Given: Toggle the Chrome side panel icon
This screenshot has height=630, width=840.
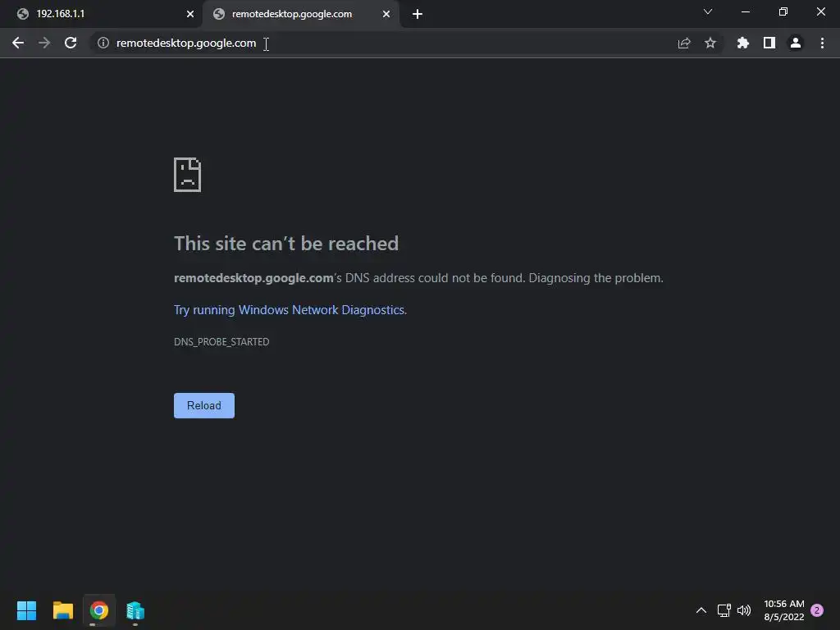Looking at the screenshot, I should click(x=769, y=43).
